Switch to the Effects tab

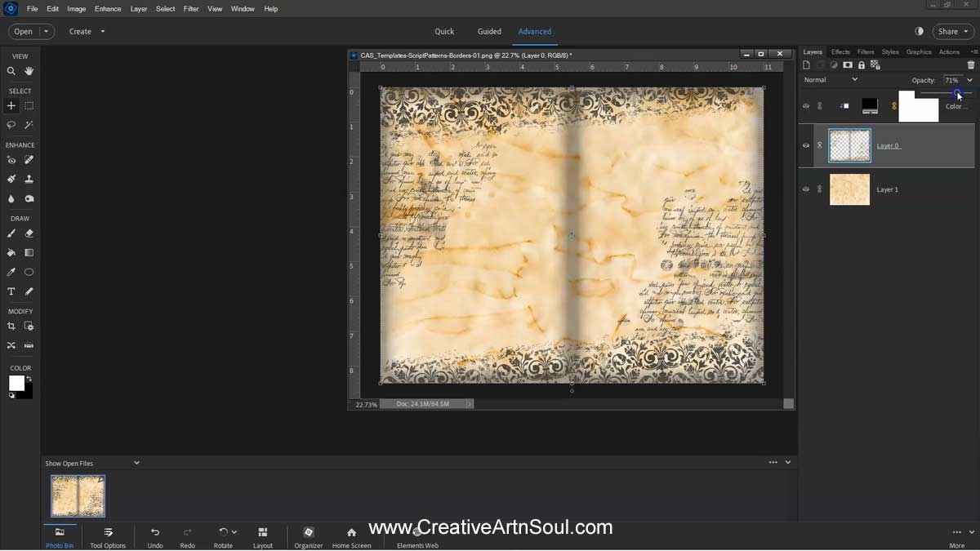coord(840,51)
